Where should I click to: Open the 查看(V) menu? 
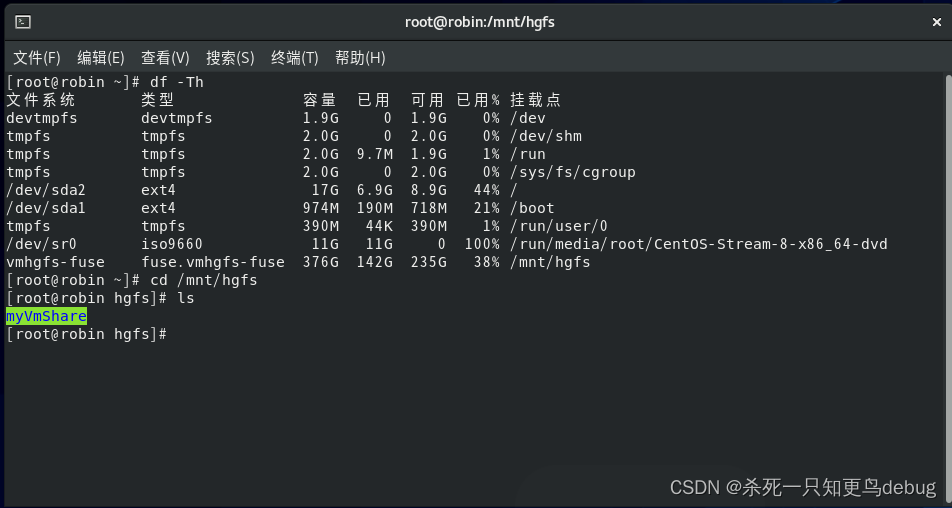pos(165,58)
